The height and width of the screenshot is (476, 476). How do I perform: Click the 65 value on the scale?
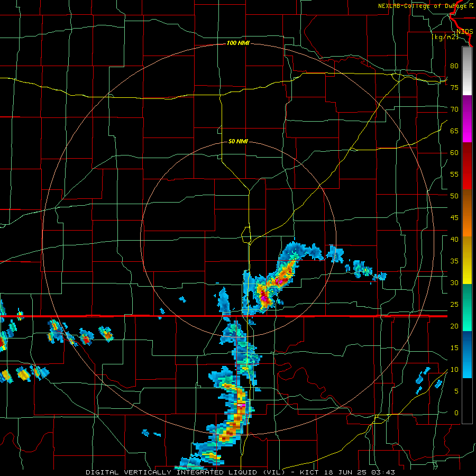click(x=454, y=131)
